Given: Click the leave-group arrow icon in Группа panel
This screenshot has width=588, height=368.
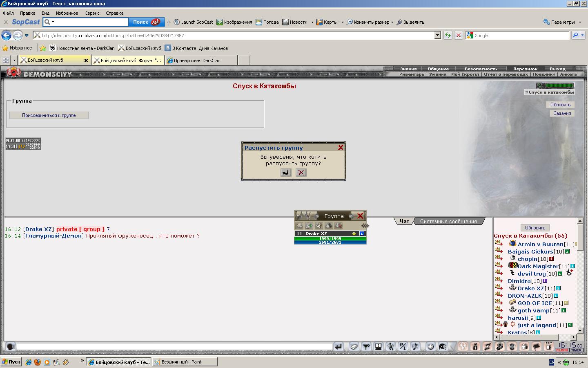Looking at the screenshot, I should pos(299,226).
